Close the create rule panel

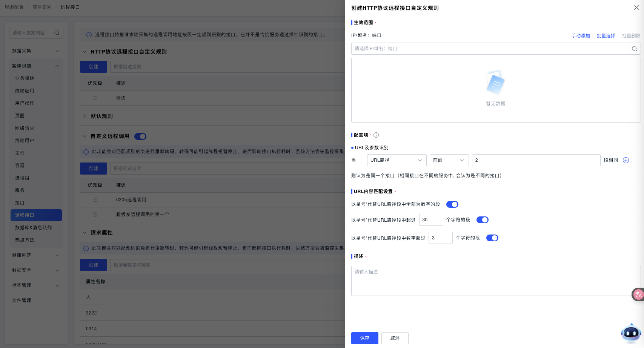point(636,8)
